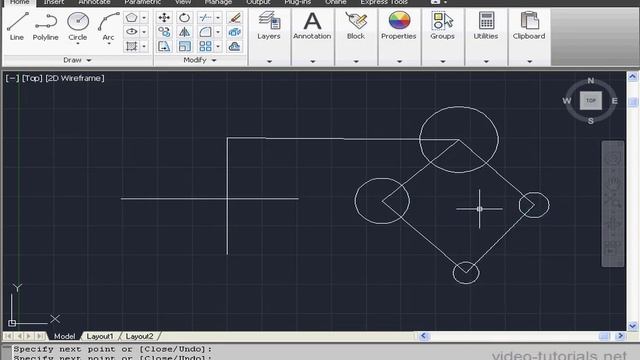The height and width of the screenshot is (360, 640).
Task: Open the Parametric ribbon tab
Action: (x=142, y=2)
